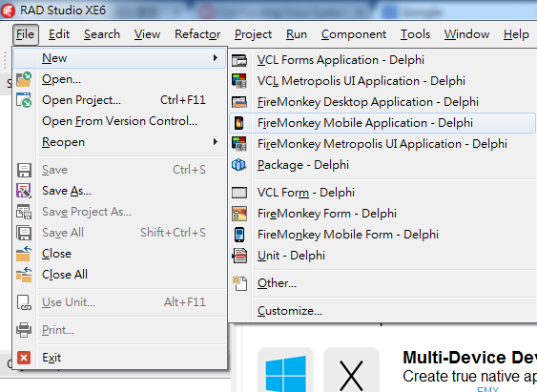This screenshot has width=537, height=392.
Task: Open the Project menu
Action: pos(253,34)
